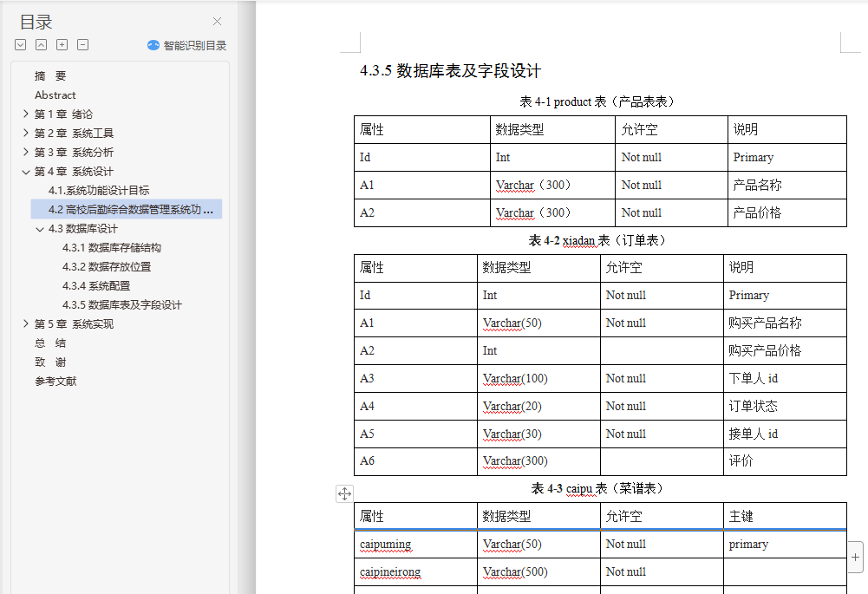
Task: Jump to 4.1.系统功能设计目标
Action: [99, 191]
